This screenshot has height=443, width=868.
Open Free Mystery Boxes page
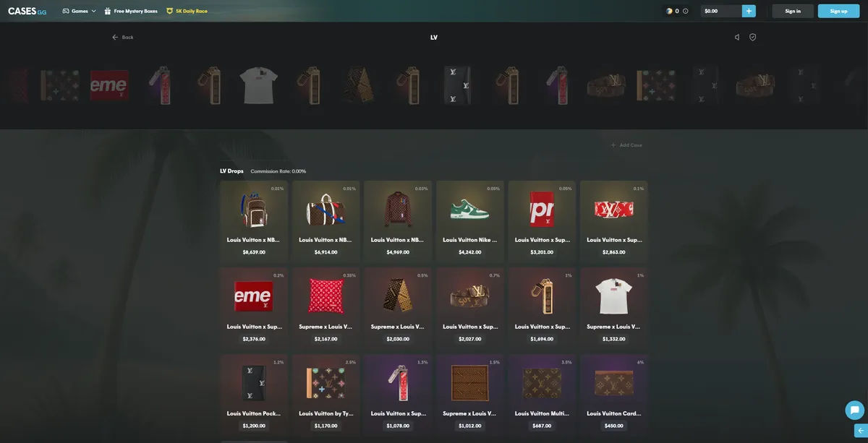131,11
